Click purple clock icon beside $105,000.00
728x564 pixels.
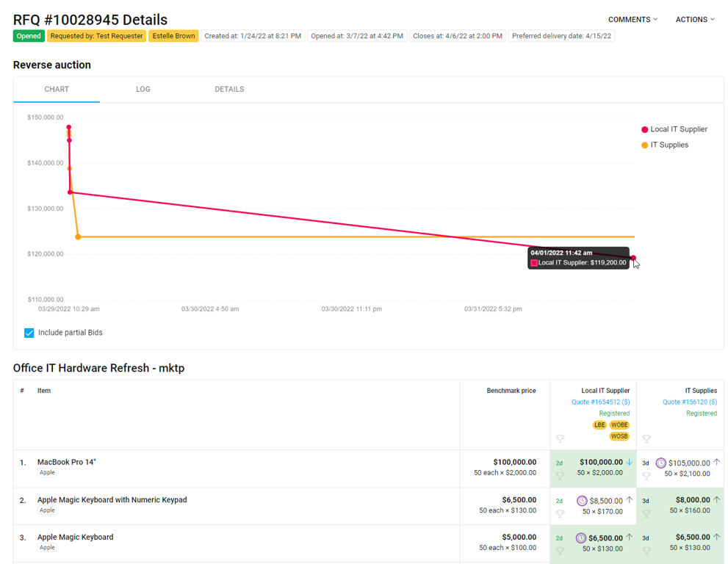660,463
